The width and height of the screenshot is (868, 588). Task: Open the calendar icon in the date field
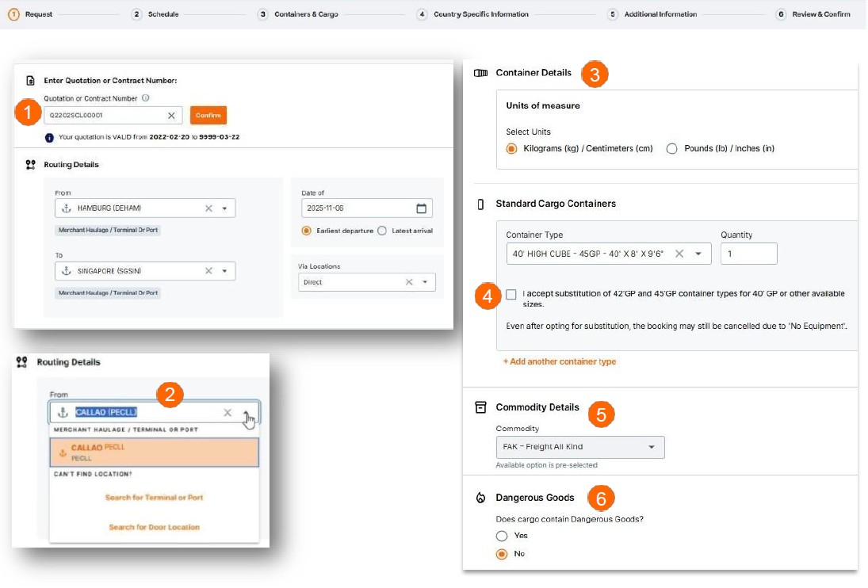click(x=422, y=208)
